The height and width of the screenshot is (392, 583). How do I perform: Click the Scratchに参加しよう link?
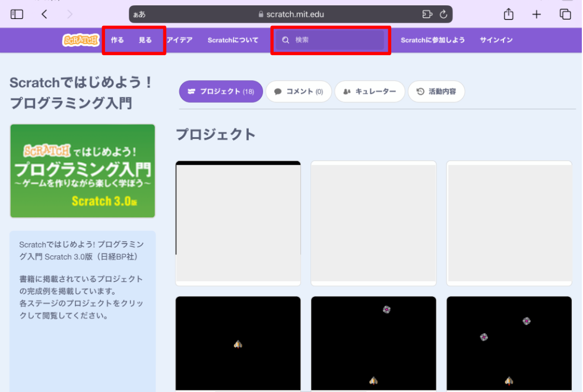tap(433, 40)
